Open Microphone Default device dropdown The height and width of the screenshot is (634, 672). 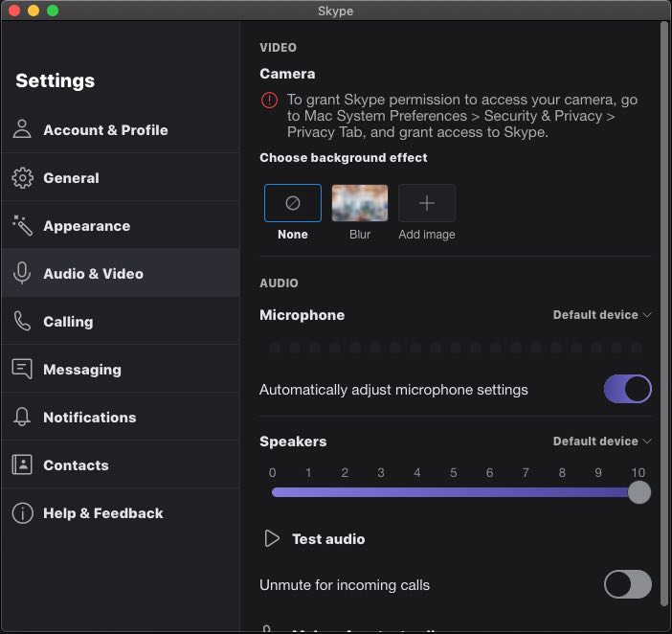tap(601, 315)
